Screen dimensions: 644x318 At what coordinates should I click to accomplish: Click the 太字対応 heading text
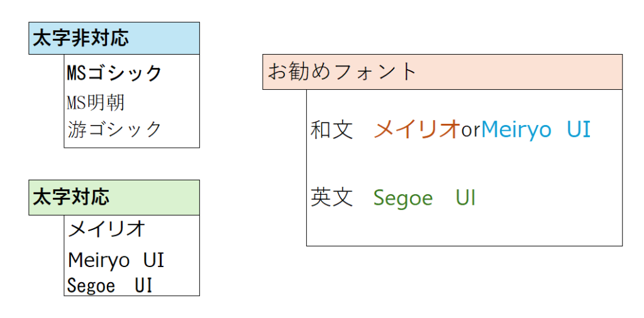(70, 197)
